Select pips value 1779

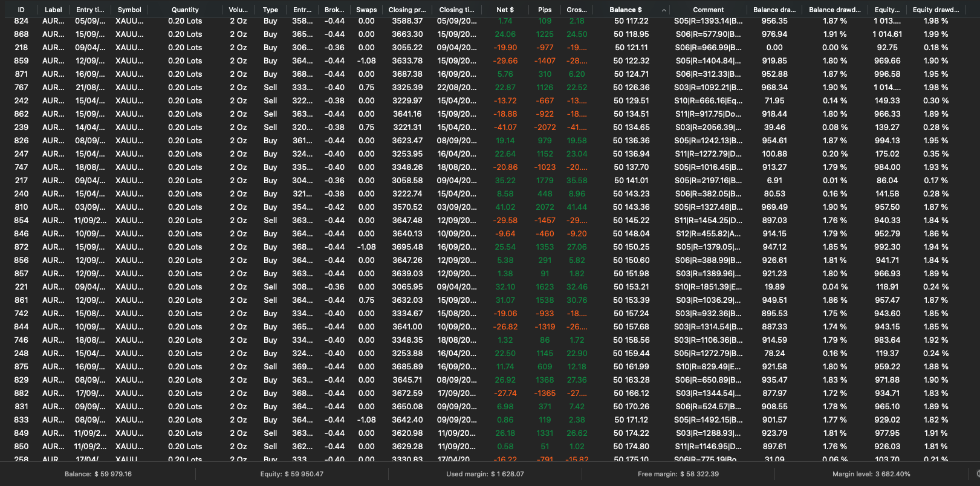545,181
